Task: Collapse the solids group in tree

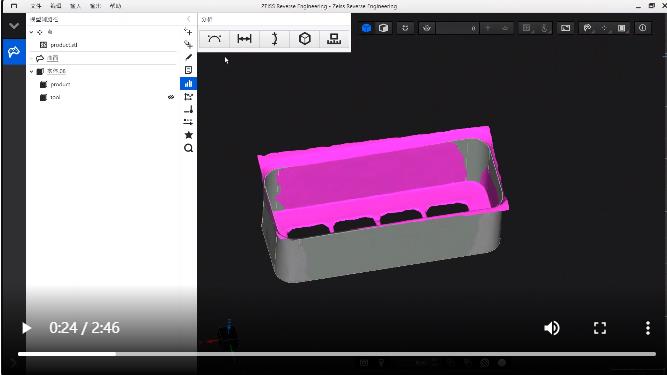Action: pyautogui.click(x=31, y=71)
